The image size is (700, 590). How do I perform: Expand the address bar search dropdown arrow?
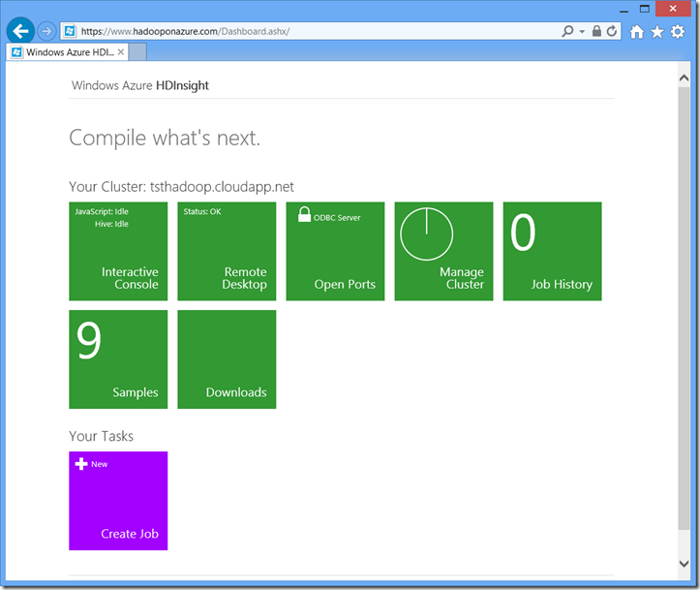click(582, 32)
